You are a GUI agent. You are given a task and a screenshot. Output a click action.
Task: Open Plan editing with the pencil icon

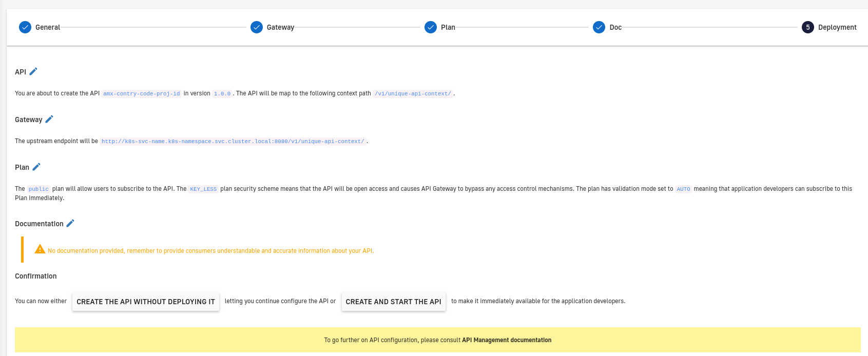[x=36, y=167]
